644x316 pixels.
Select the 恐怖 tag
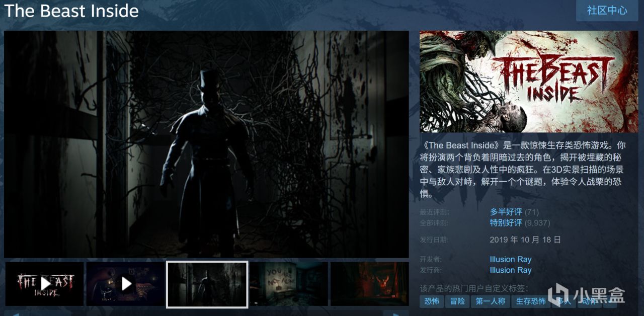[432, 301]
